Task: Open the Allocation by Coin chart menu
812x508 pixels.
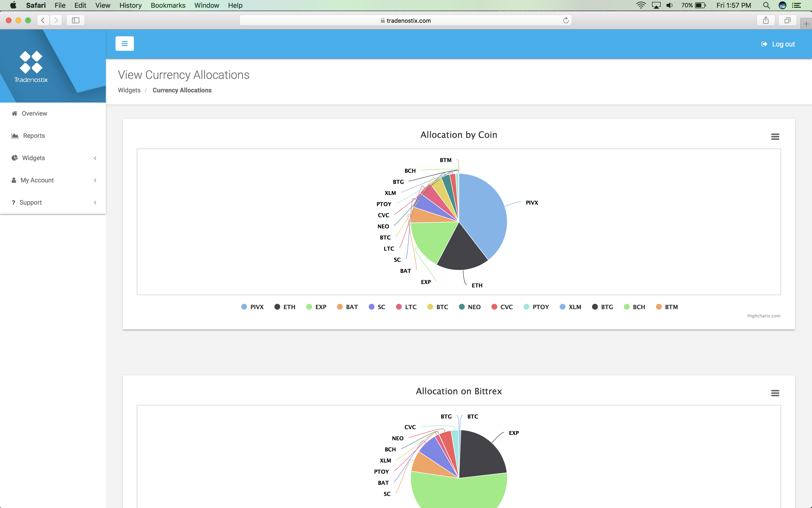Action: click(775, 137)
